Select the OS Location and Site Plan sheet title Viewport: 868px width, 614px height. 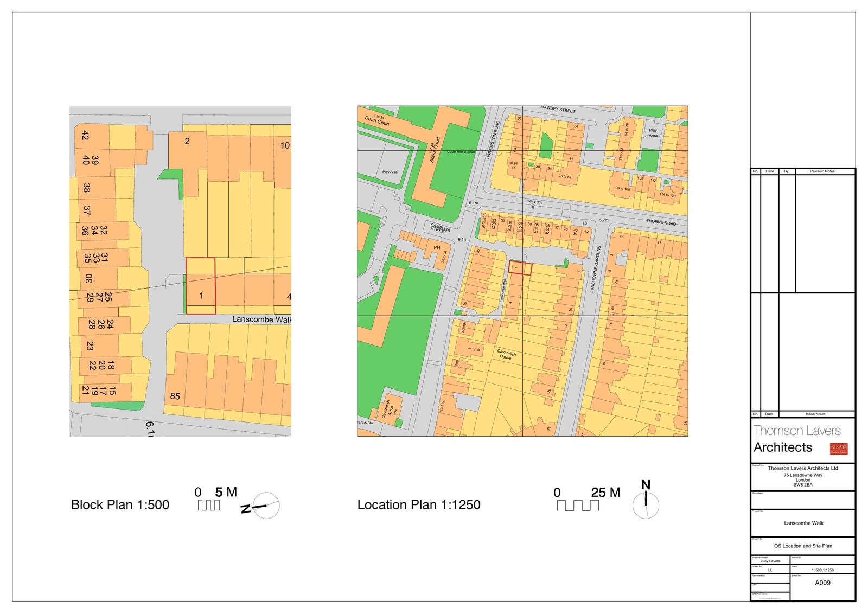[x=803, y=546]
